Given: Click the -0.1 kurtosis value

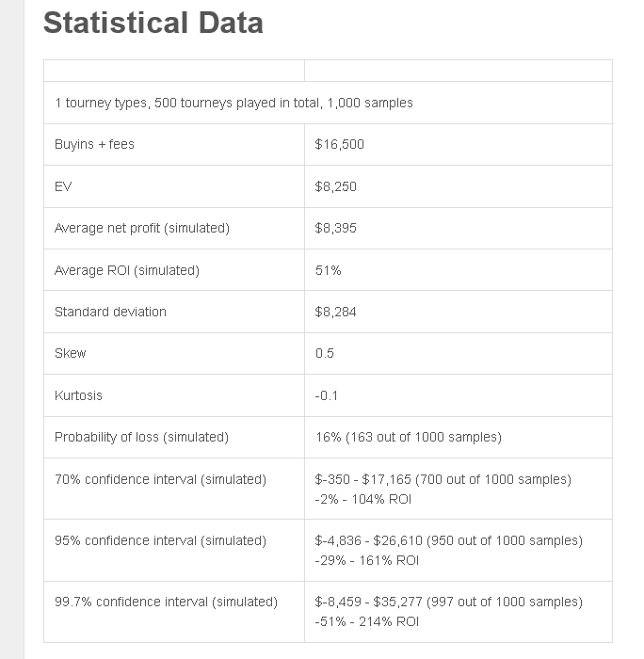Looking at the screenshot, I should [327, 395].
